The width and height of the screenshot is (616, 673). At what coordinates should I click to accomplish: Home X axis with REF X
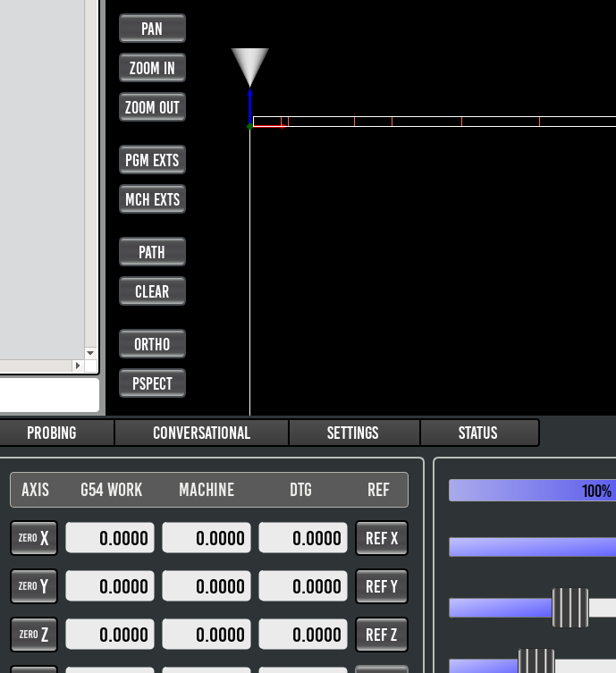tap(382, 538)
